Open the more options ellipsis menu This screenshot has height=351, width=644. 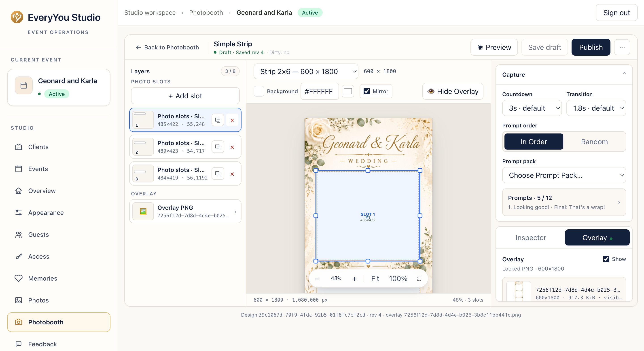pos(622,47)
